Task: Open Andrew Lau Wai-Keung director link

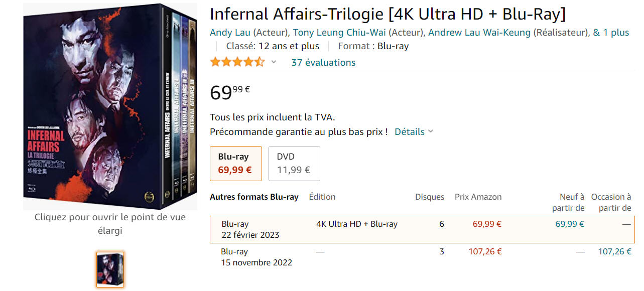Action: pos(479,33)
